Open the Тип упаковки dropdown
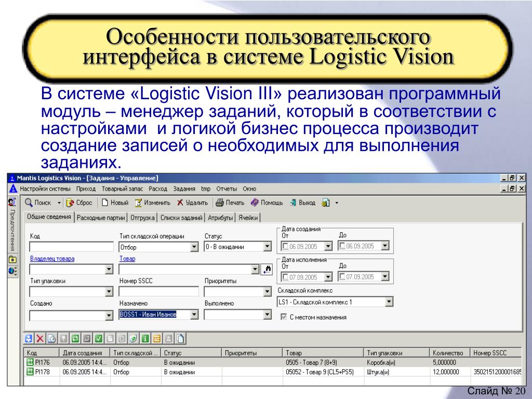The height and width of the screenshot is (399, 532). click(109, 292)
